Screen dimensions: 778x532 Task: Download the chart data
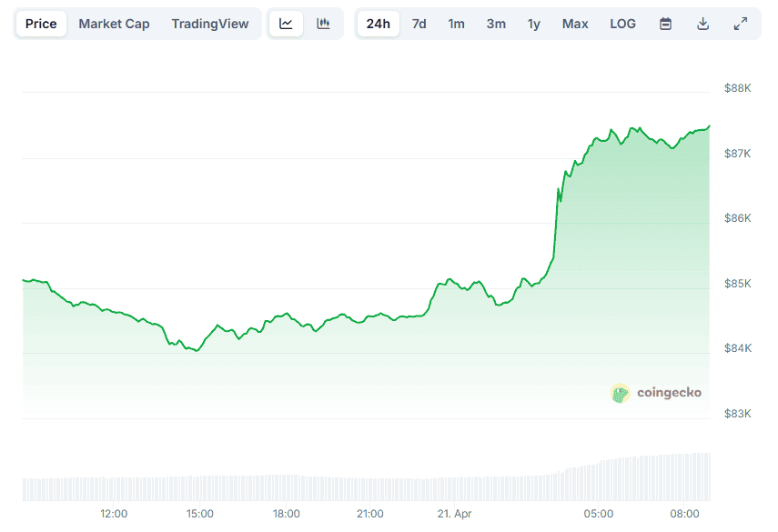tap(702, 24)
